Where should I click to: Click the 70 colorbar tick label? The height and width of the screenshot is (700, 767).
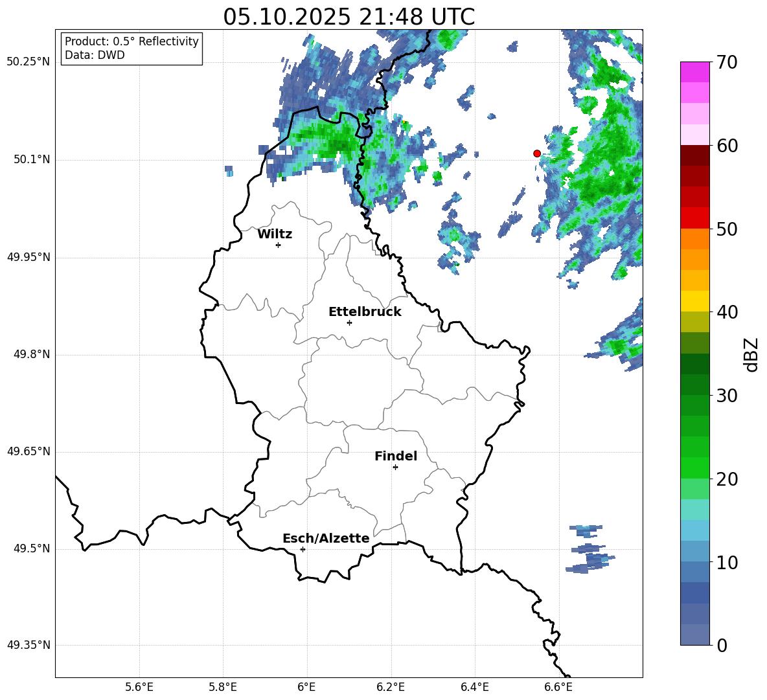click(x=727, y=62)
